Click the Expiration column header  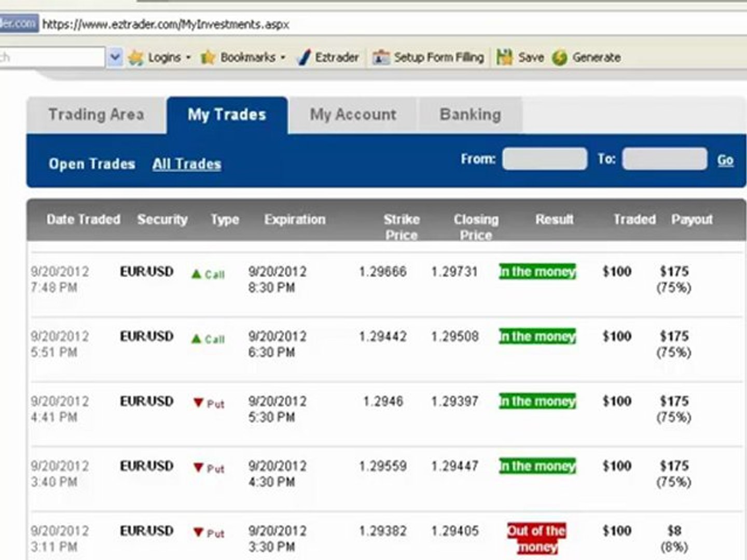click(295, 219)
